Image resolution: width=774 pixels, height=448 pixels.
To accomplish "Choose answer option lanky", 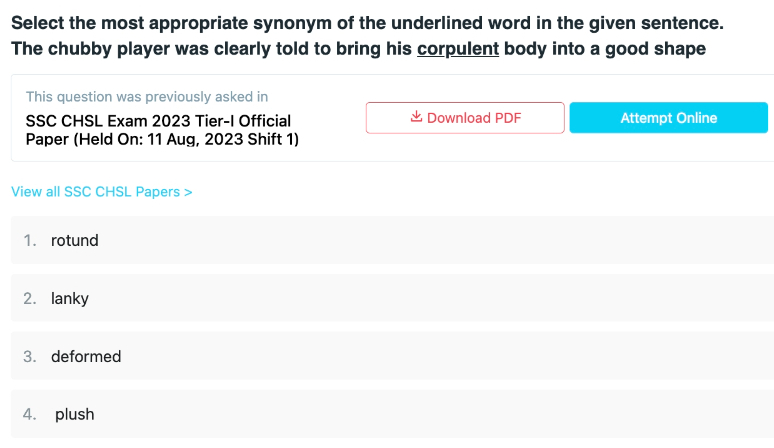I will [392, 298].
